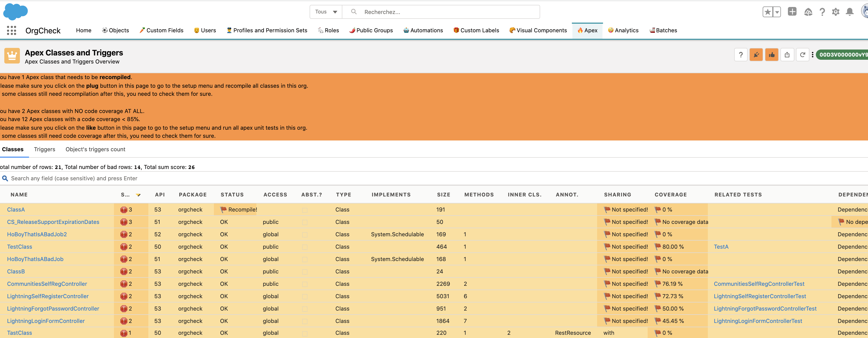Image resolution: width=868 pixels, height=338 pixels.
Task: Open the page help question mark icon
Action: tap(741, 54)
